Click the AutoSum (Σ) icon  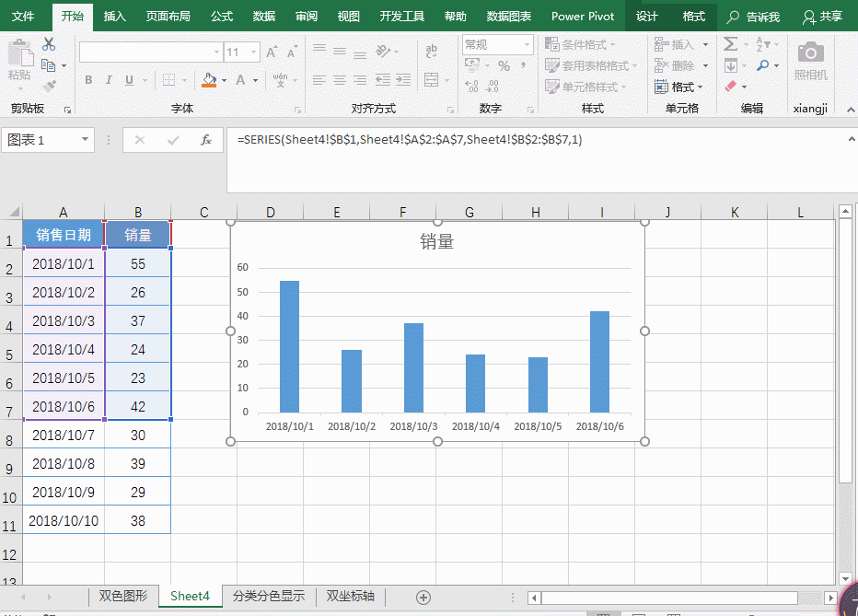[731, 44]
